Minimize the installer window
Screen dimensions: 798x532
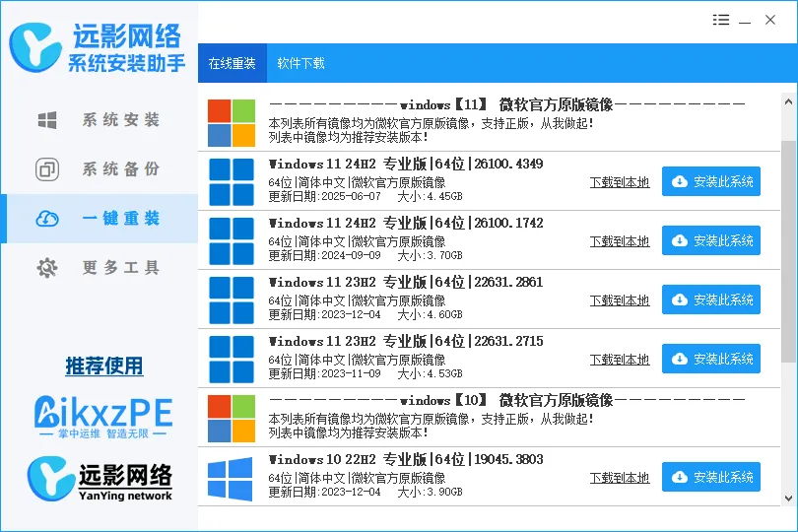(x=745, y=21)
